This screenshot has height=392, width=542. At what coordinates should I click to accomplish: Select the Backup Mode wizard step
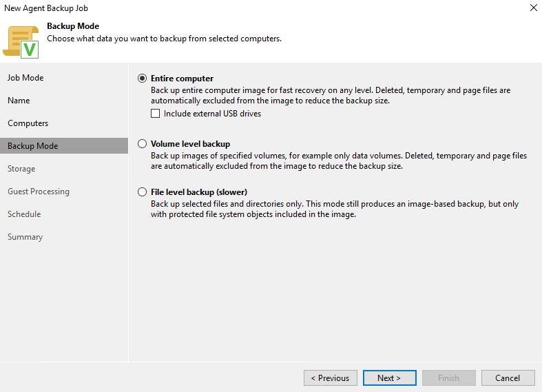tap(64, 146)
